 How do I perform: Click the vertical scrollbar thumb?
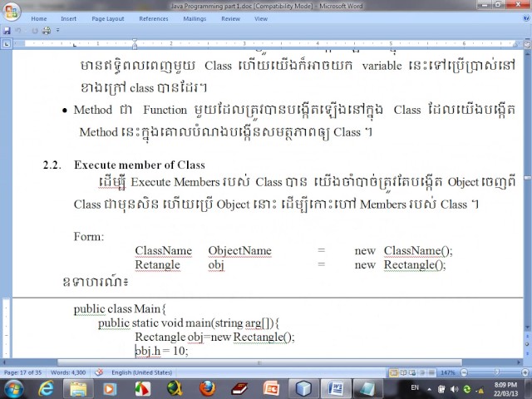pos(528,178)
